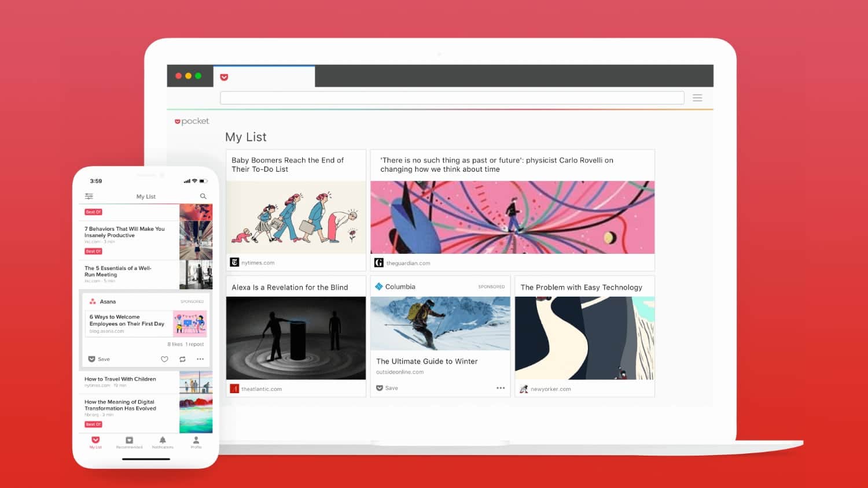Click the Pocket favicon in the browser tab
Image resolution: width=868 pixels, height=488 pixels.
point(224,77)
